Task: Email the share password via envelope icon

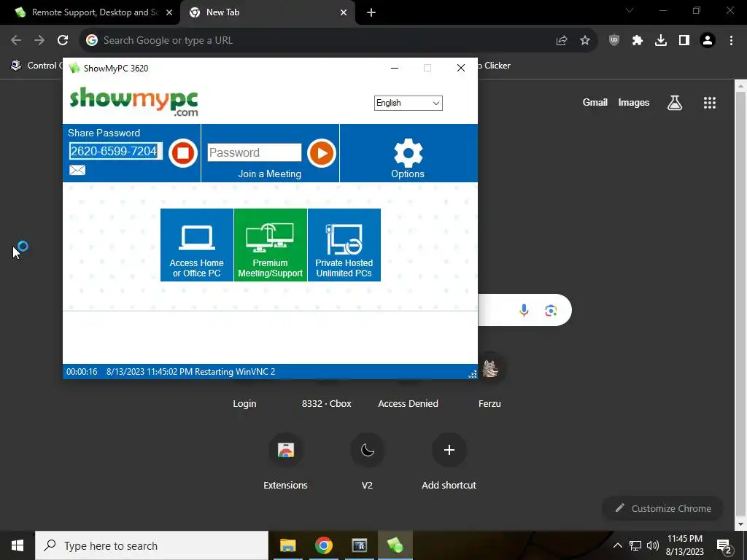Action: pyautogui.click(x=77, y=170)
